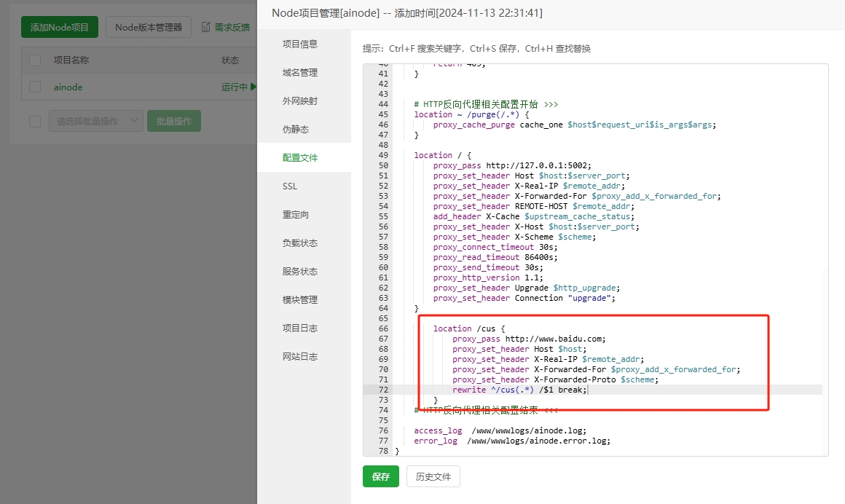Click the proxy_set_header Connection "upgrade" line

(524, 298)
